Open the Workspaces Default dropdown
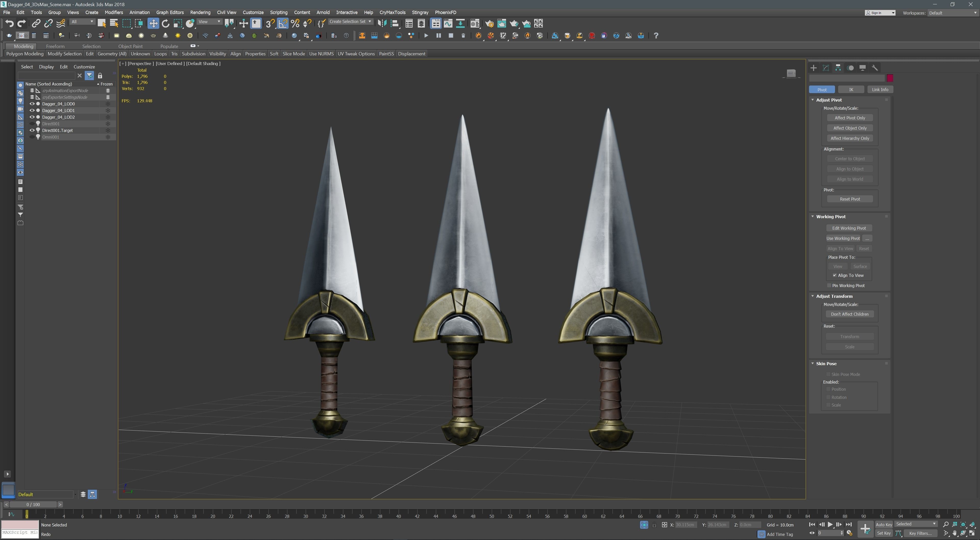 (953, 13)
